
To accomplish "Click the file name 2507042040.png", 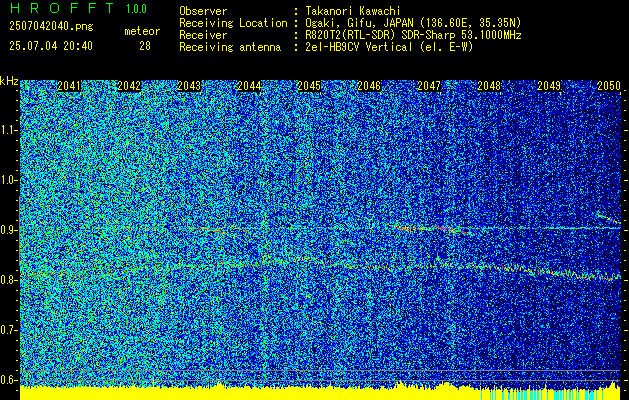I will [x=51, y=27].
